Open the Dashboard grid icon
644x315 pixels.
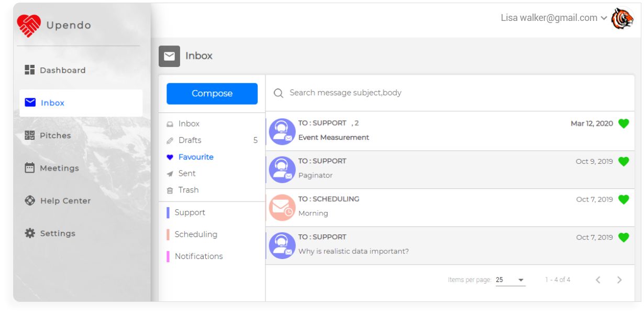pos(30,70)
